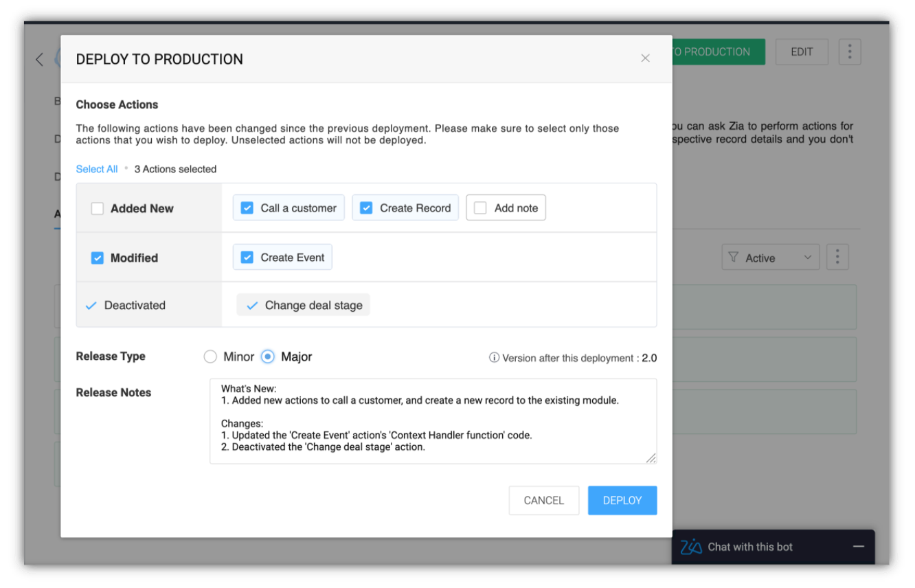Click the Select All link
This screenshot has width=915, height=588.
(97, 169)
